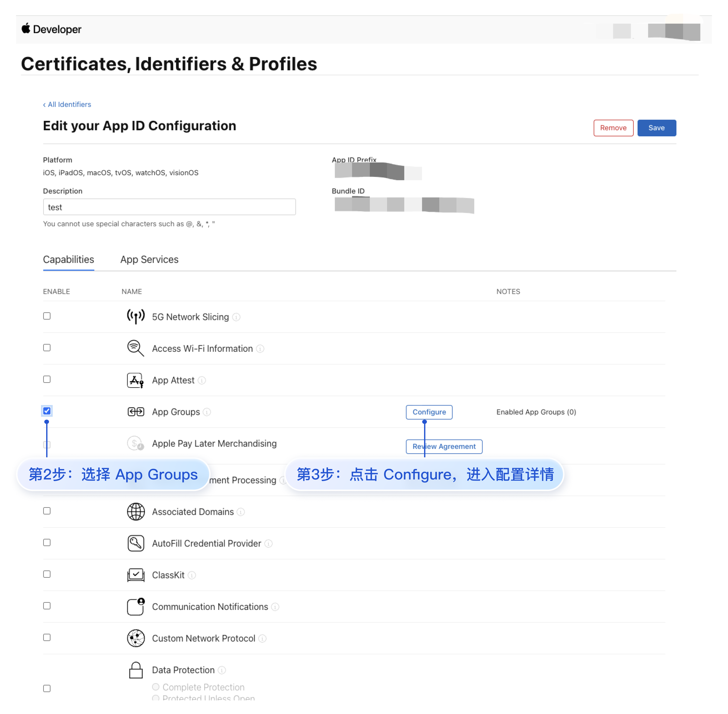Click the App Groups icon
This screenshot has height=714, width=728.
pyautogui.click(x=135, y=412)
